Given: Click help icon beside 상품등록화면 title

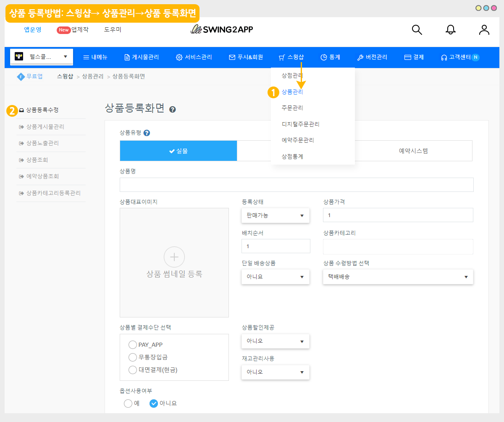Looking at the screenshot, I should [x=172, y=110].
